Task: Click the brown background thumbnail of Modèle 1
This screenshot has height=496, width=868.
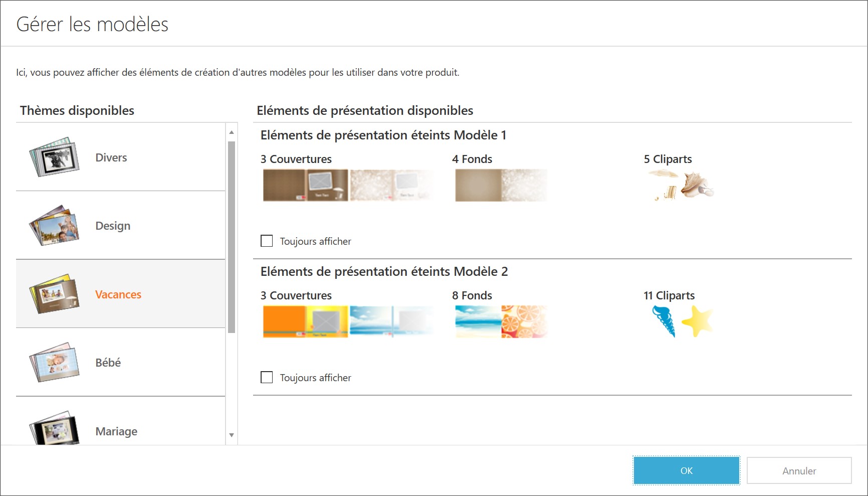Action: [x=478, y=186]
